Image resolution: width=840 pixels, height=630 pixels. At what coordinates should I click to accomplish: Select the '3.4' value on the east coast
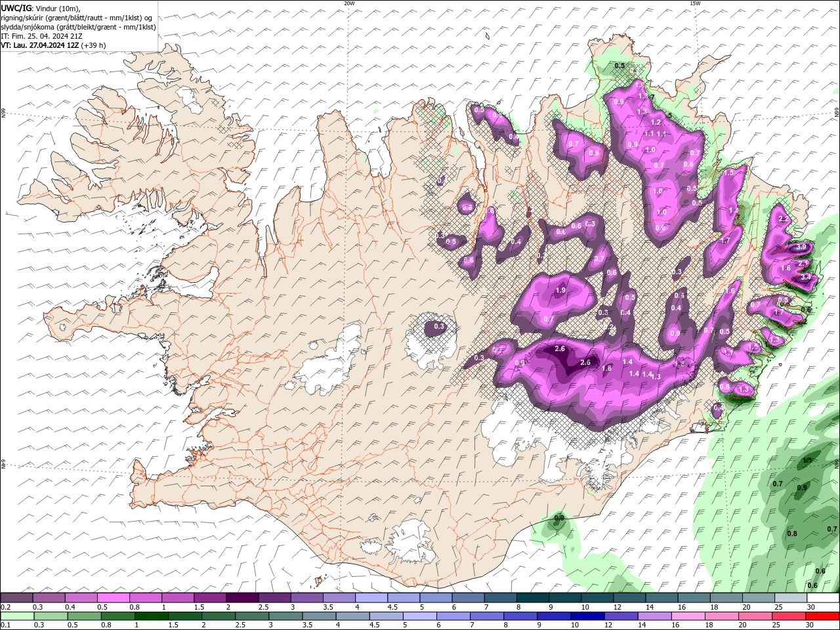pyautogui.click(x=807, y=278)
